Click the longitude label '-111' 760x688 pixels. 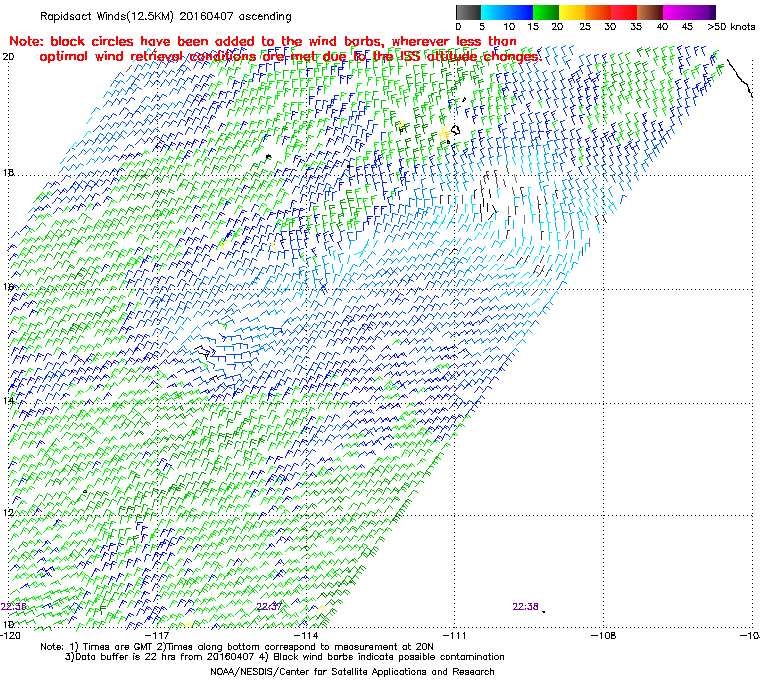pos(454,635)
